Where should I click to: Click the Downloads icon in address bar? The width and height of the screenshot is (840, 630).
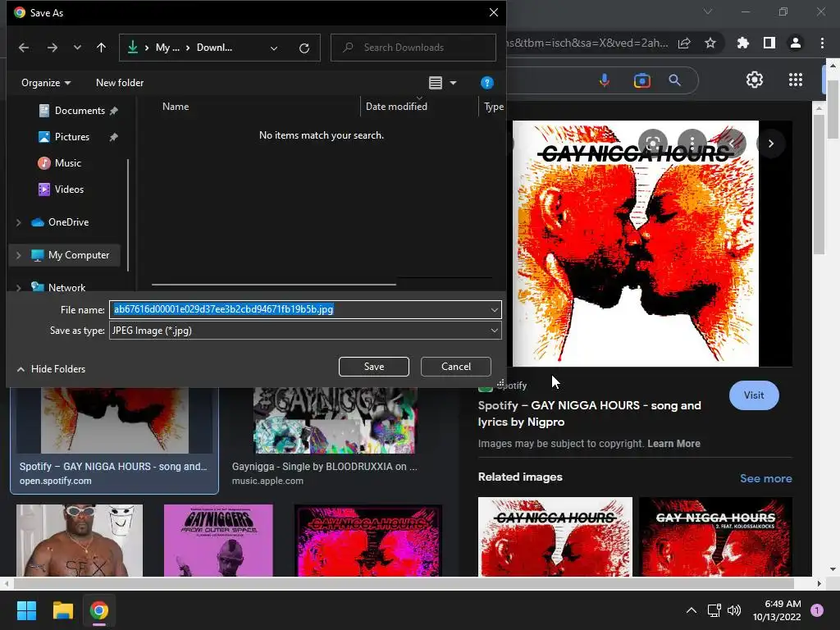[x=132, y=48]
